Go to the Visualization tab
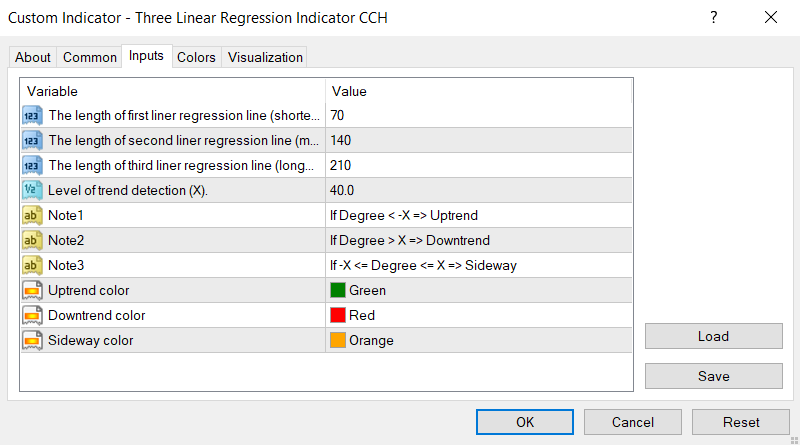Image resolution: width=800 pixels, height=445 pixels. 265,57
